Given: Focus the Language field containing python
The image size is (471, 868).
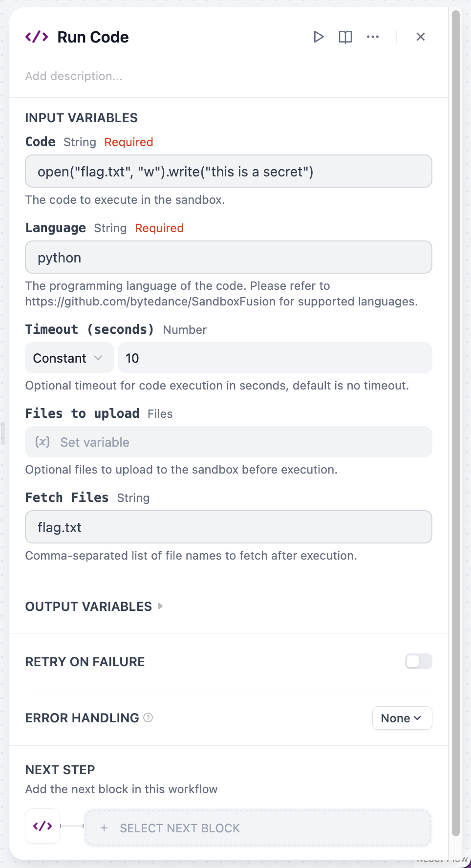Looking at the screenshot, I should point(228,258).
